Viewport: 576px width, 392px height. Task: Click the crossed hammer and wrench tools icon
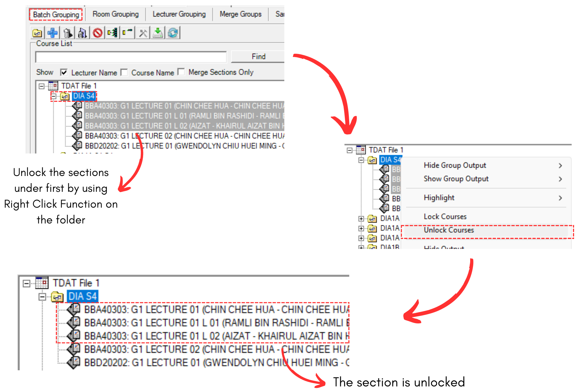tap(143, 33)
